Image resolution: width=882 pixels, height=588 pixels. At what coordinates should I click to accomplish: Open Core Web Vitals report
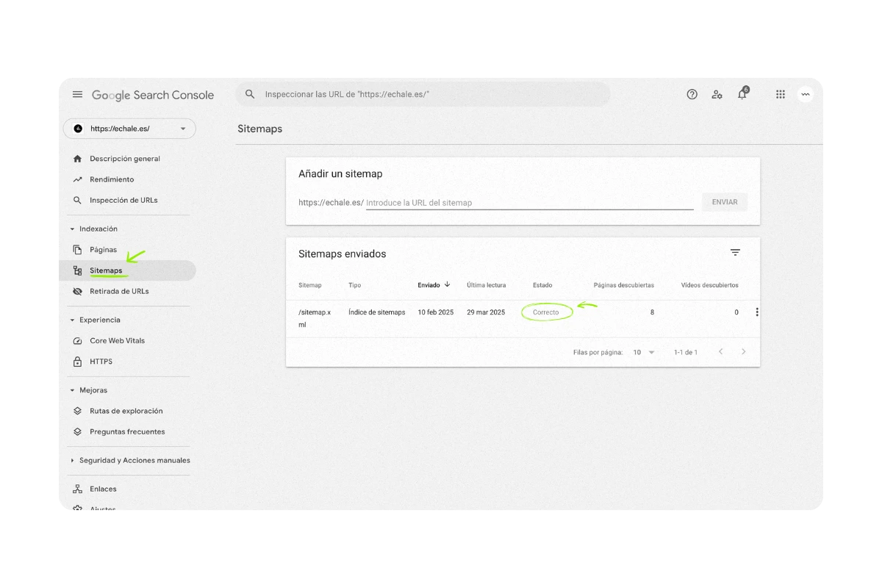118,341
